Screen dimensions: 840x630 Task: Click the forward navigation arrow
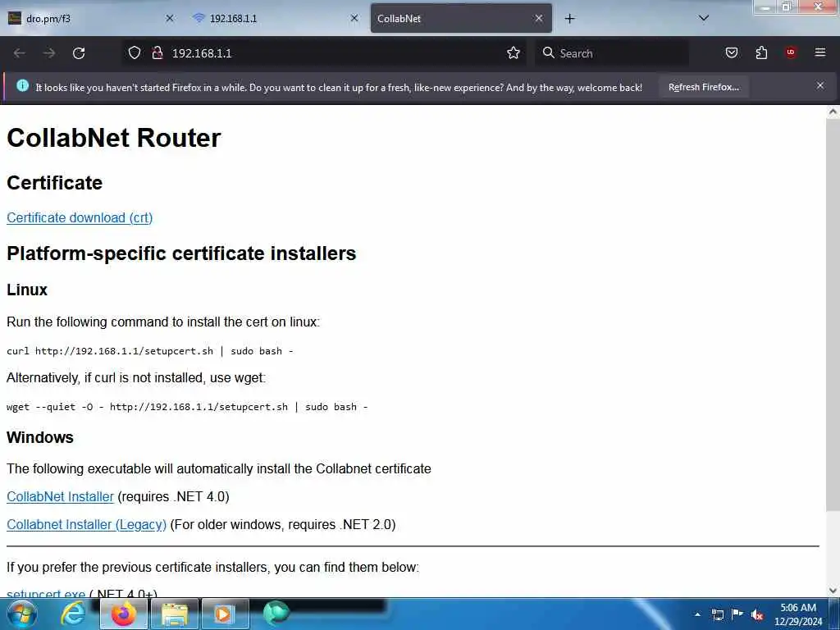49,53
